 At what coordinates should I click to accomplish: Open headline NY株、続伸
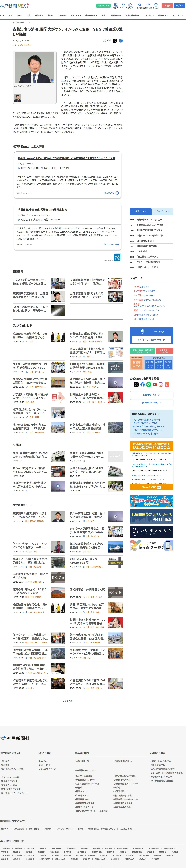[142, 251]
